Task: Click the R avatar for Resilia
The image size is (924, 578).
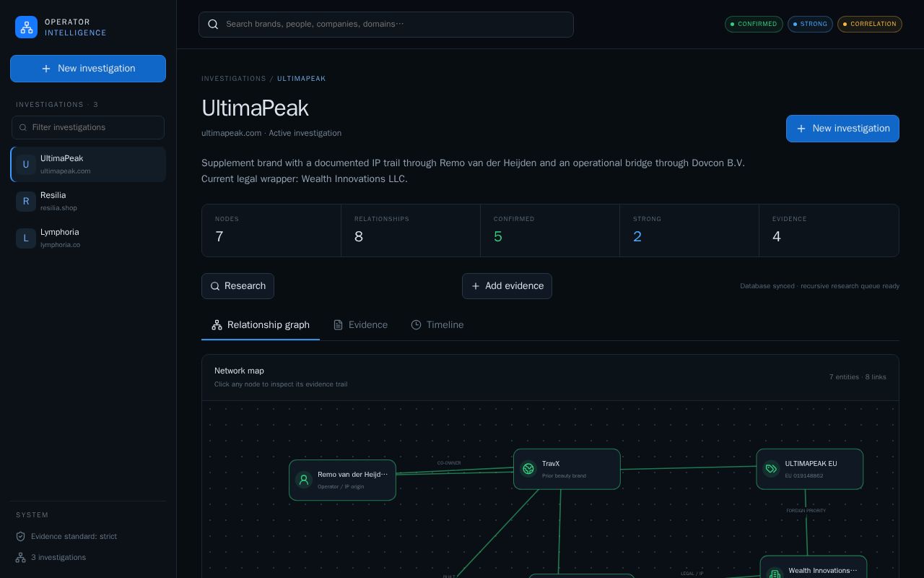Action: (x=26, y=202)
